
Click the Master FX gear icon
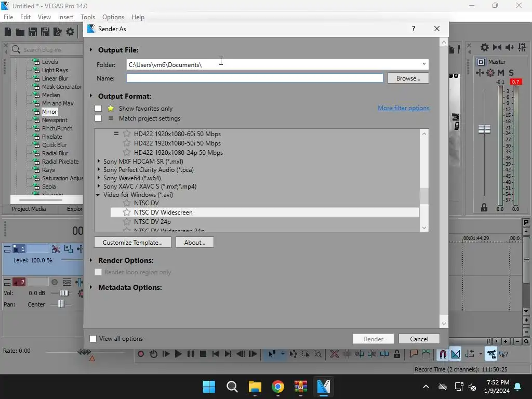(490, 73)
